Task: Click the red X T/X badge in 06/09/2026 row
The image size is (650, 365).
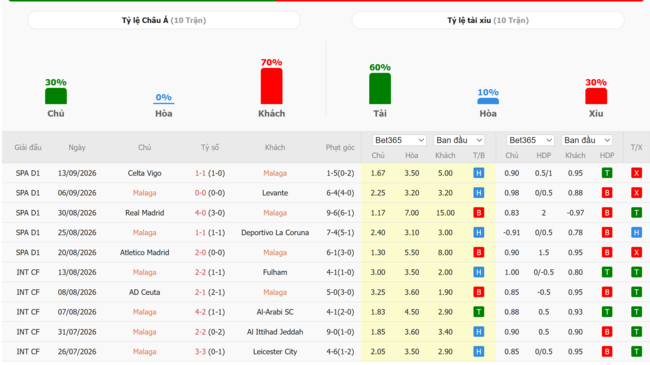Action: 636,193
